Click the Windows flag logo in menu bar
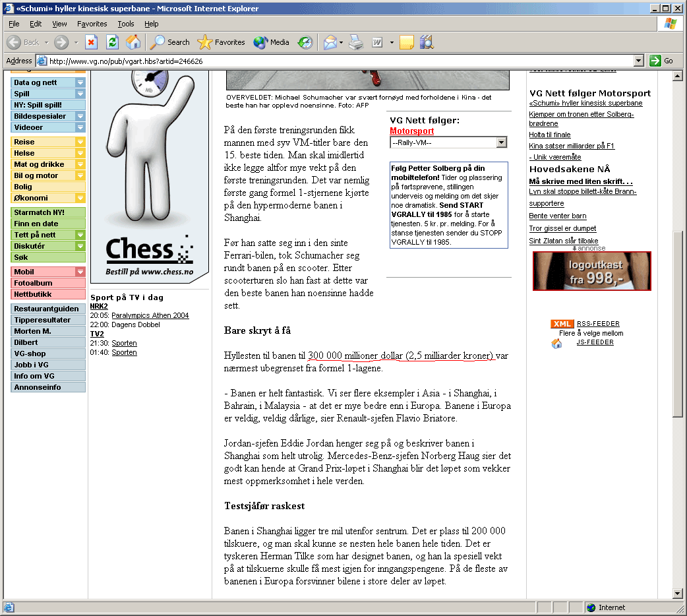 point(670,24)
